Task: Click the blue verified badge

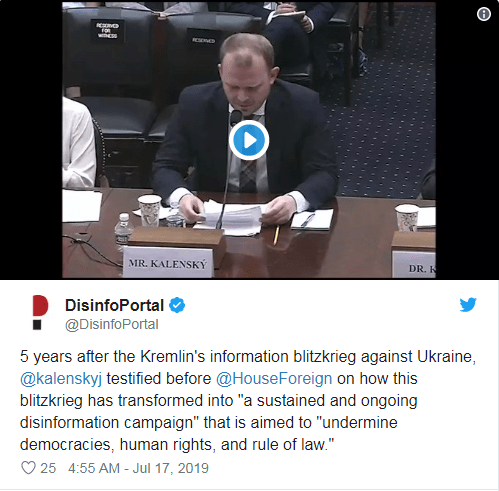Action: (x=177, y=305)
